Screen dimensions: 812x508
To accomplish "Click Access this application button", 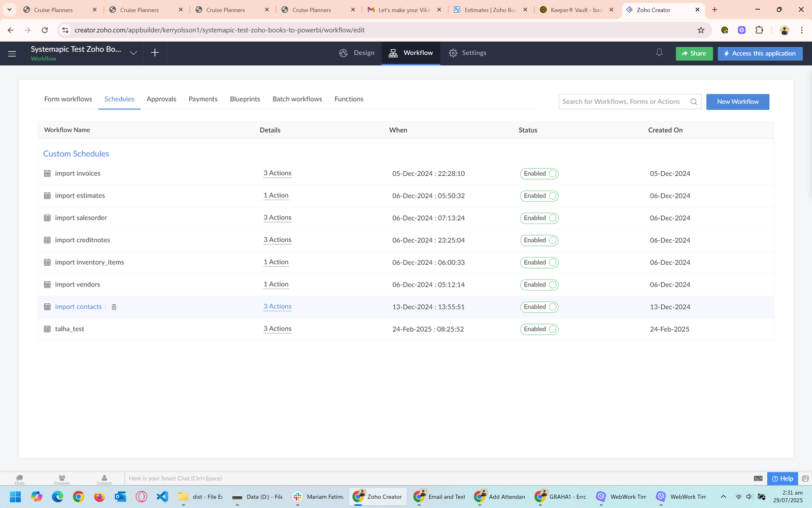I will click(760, 53).
